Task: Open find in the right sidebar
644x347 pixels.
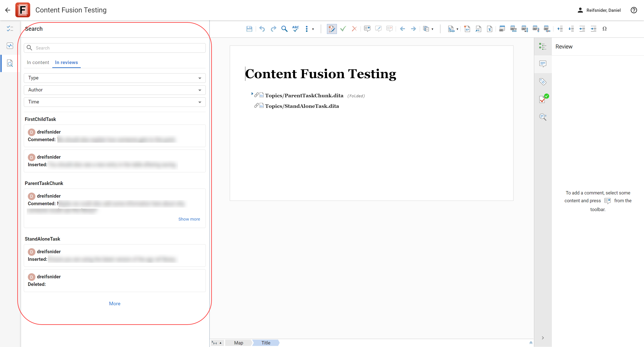Action: click(x=543, y=117)
